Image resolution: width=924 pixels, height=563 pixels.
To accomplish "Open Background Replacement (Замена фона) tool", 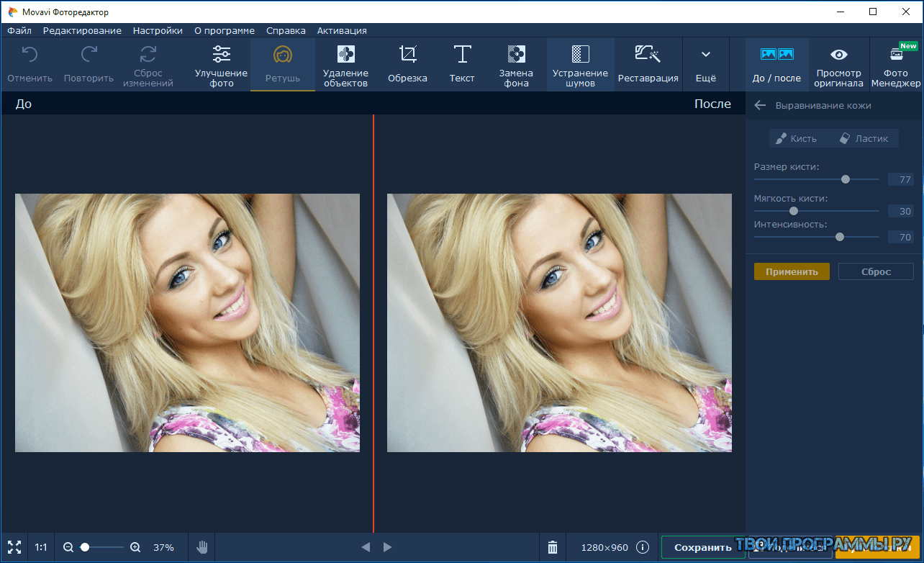I will [x=516, y=64].
